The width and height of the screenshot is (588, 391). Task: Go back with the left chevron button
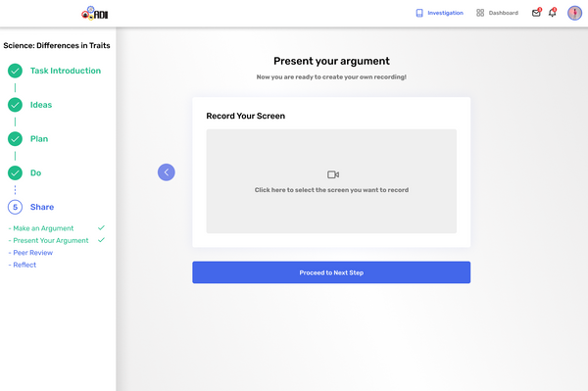coord(167,172)
